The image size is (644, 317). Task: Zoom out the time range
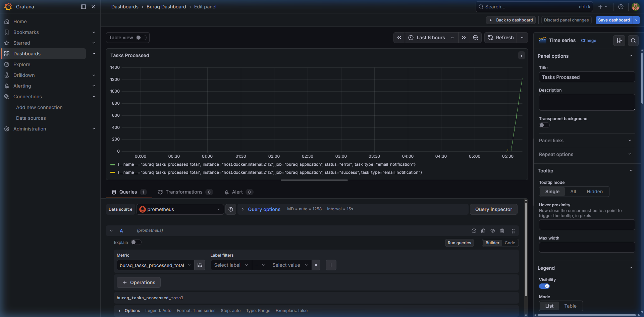tap(476, 38)
